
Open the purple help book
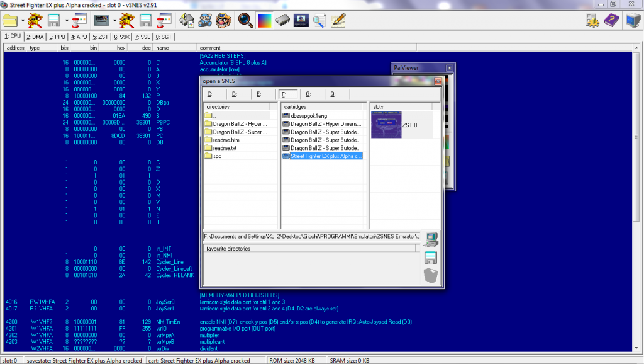[x=611, y=20]
